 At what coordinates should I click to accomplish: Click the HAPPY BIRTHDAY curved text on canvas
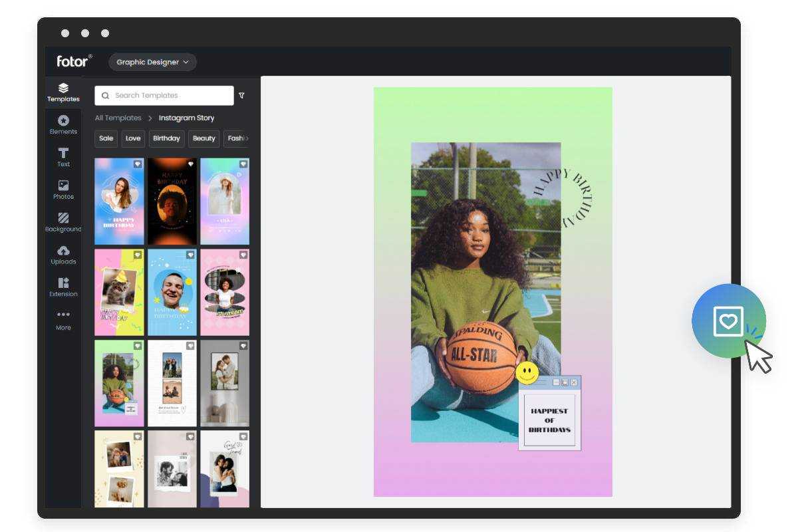563,198
